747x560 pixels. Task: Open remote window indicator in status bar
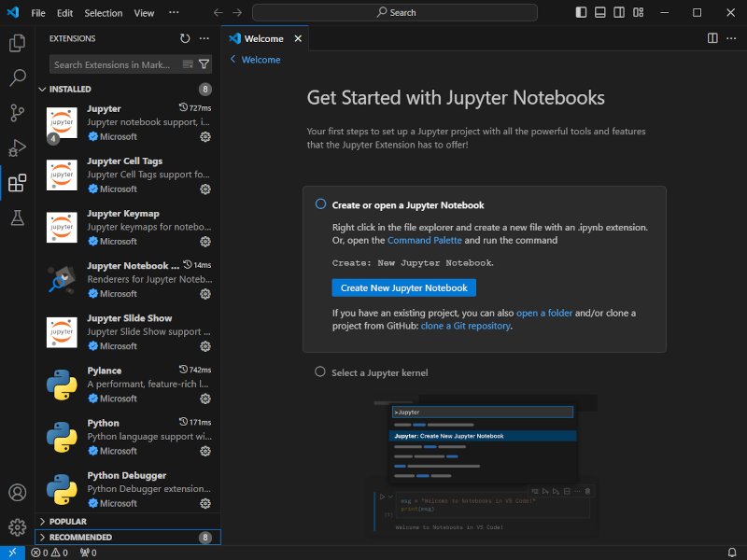pos(13,553)
